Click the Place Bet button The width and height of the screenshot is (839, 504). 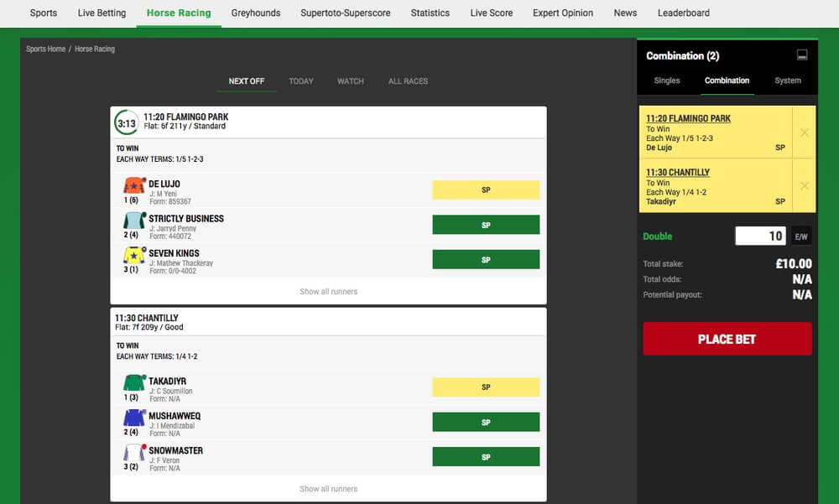(x=727, y=339)
